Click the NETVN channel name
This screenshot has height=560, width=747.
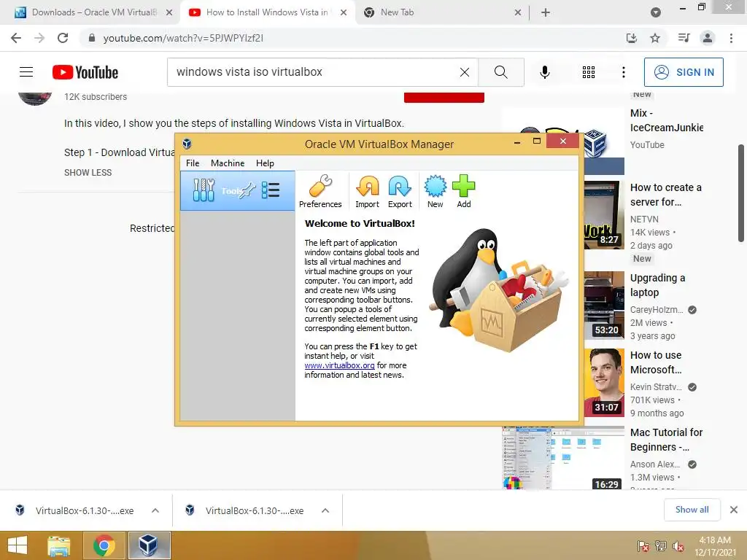tap(644, 219)
